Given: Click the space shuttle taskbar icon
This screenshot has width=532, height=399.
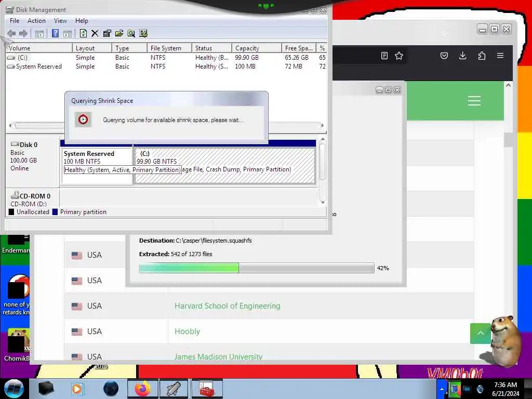Looking at the screenshot, I should [174, 389].
